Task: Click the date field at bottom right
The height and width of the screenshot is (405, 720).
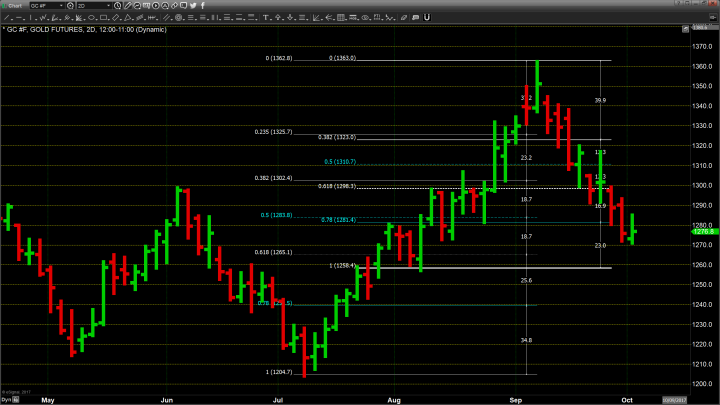Action: point(674,400)
